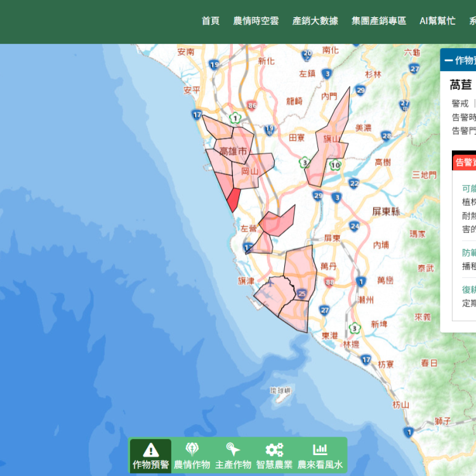Click the route 27 shield near 六龜
Screen dimensions: 476x476
(414, 69)
